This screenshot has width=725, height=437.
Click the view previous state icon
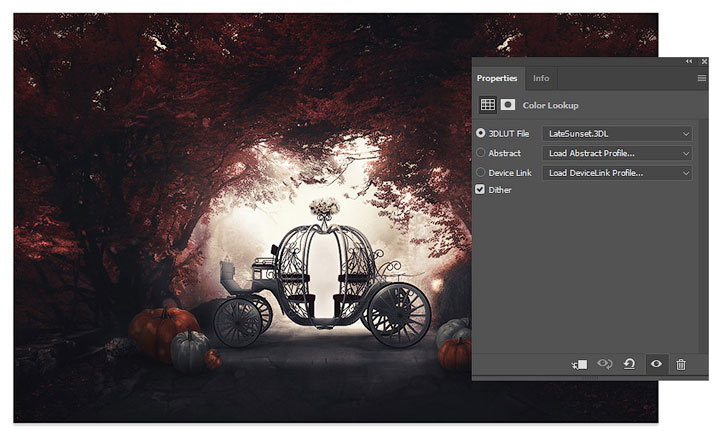pyautogui.click(x=604, y=364)
